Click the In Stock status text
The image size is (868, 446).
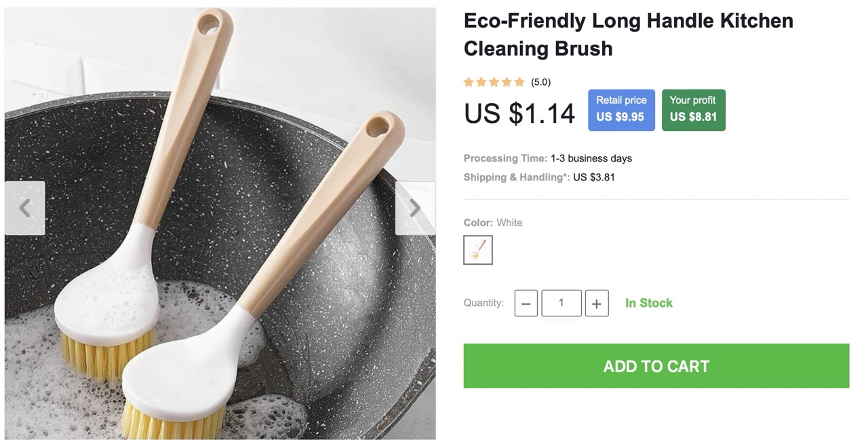click(648, 303)
